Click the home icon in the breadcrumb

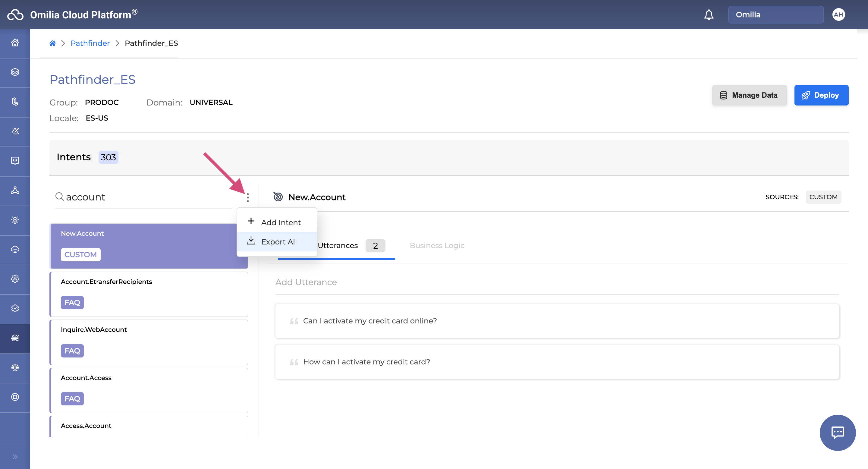52,43
